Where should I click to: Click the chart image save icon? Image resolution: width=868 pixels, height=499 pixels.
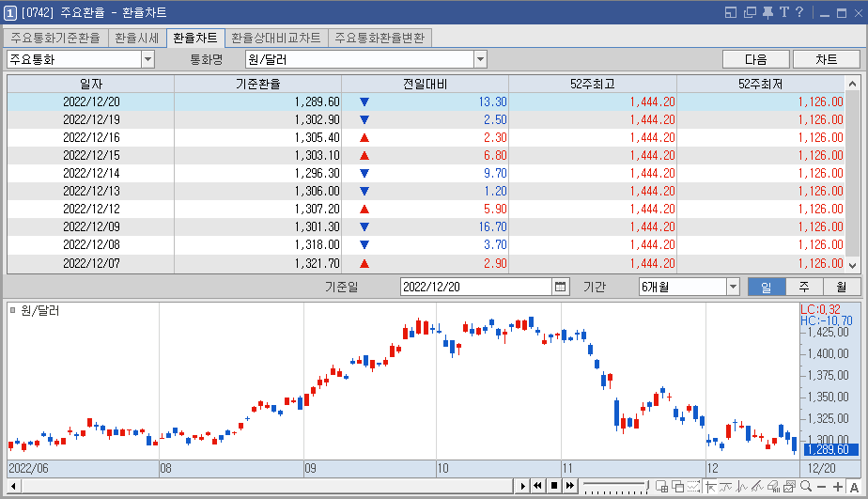[x=789, y=486]
